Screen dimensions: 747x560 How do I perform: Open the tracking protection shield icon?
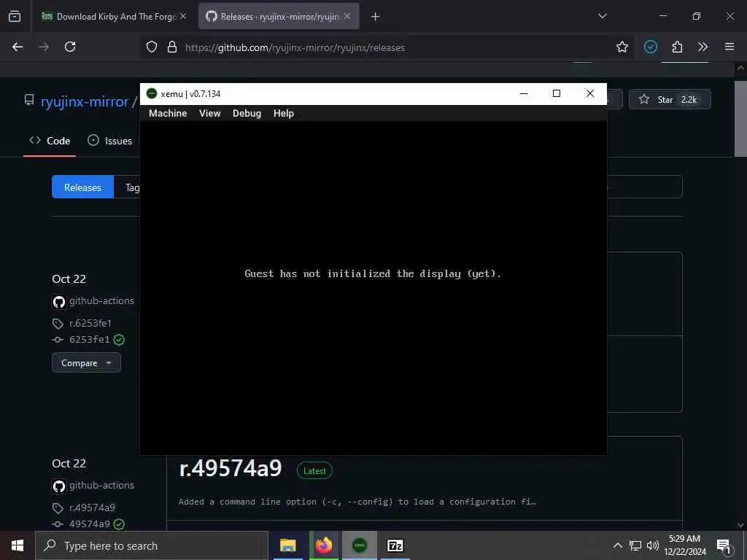(152, 47)
